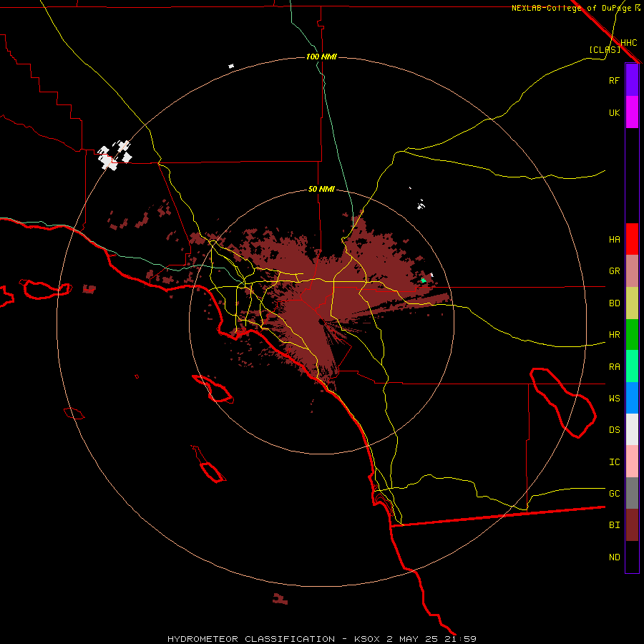Click the 100 NMI range ring label
The height and width of the screenshot is (644, 644).
(x=321, y=57)
